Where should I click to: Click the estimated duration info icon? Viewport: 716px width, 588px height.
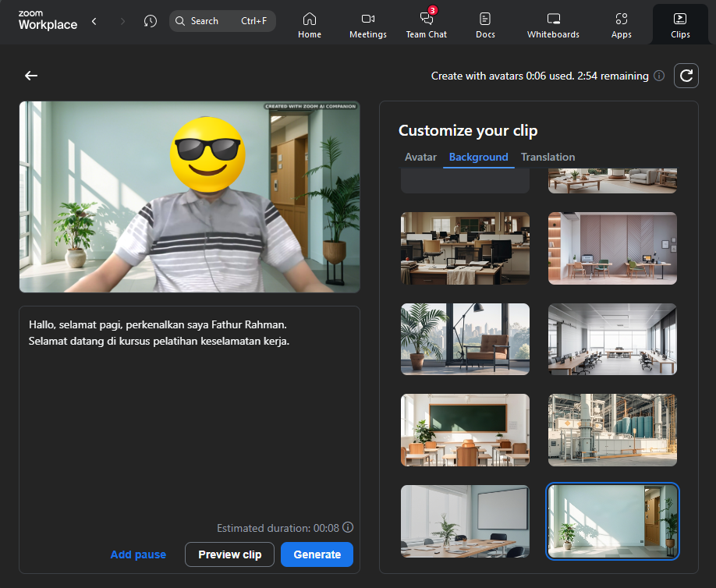click(348, 527)
